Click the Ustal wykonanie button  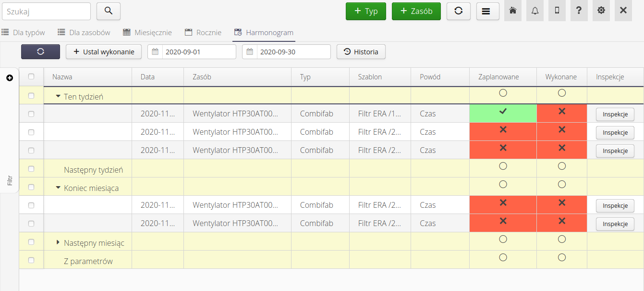click(x=104, y=51)
